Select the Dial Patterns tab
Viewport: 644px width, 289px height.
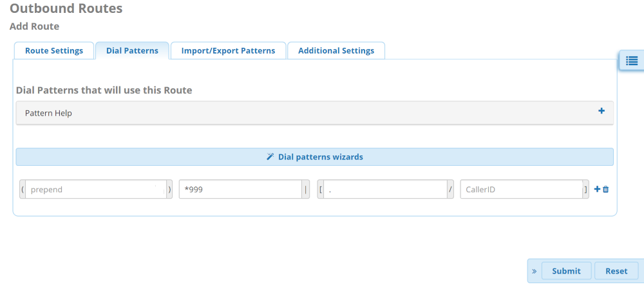coord(132,51)
